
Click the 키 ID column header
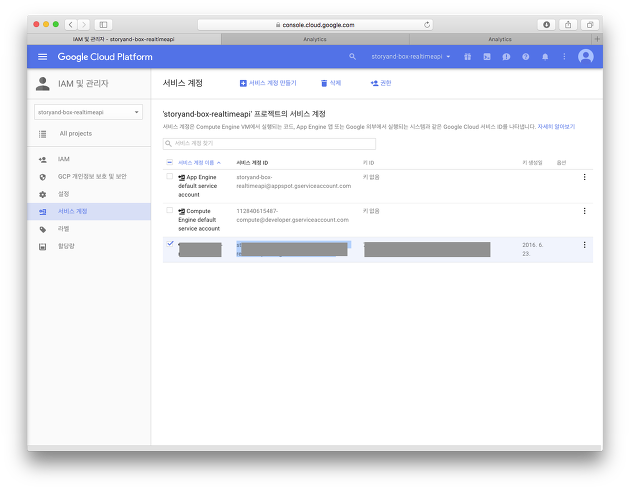[368, 163]
